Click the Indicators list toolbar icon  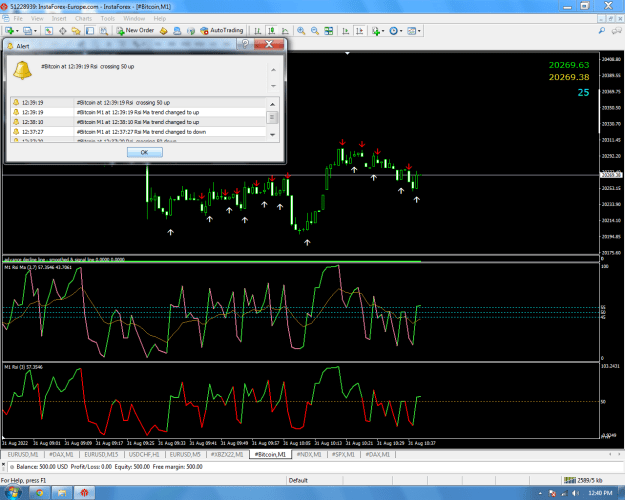tap(375, 31)
